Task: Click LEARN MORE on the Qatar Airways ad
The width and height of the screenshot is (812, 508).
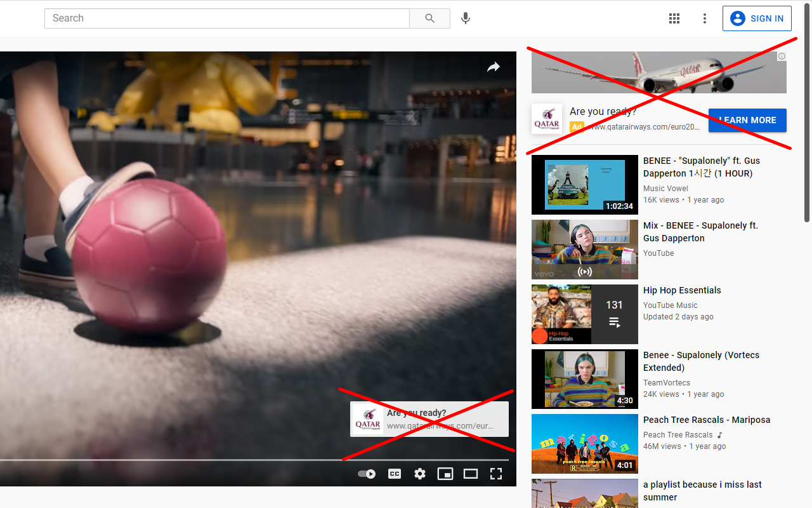Action: click(x=747, y=120)
